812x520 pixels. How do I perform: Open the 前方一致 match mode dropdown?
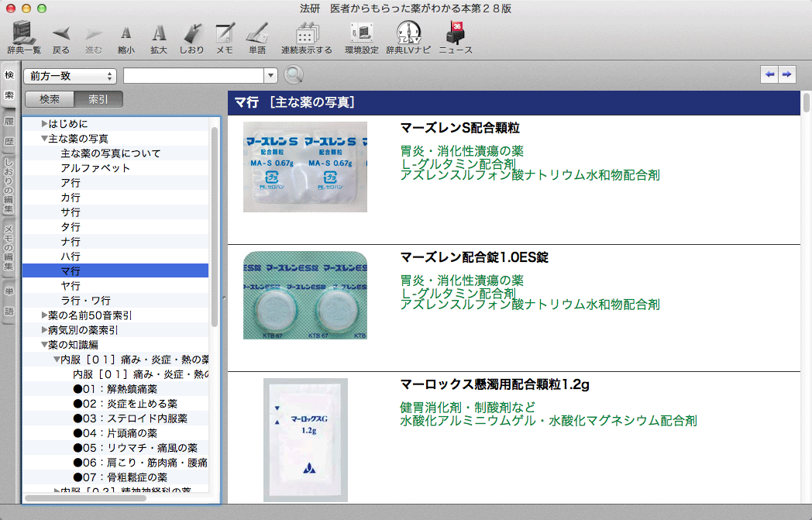tap(71, 76)
